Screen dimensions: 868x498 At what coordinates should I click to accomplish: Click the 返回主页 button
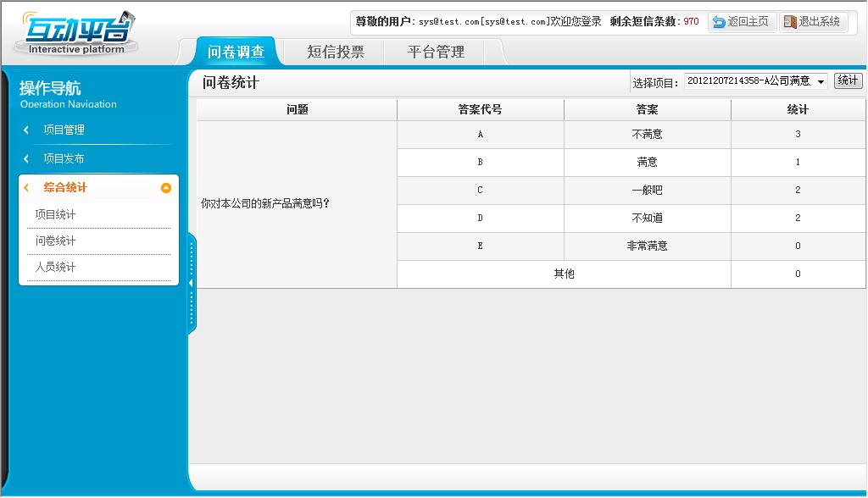coord(742,21)
